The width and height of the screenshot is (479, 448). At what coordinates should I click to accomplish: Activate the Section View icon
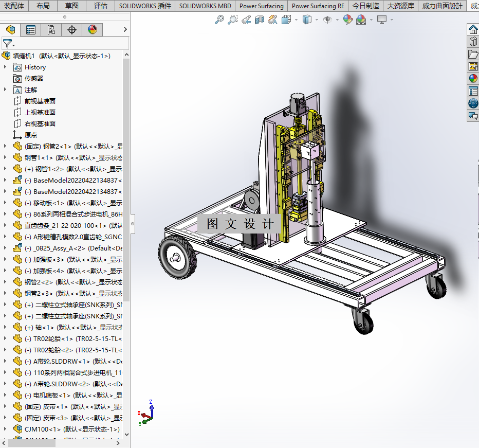pyautogui.click(x=260, y=20)
